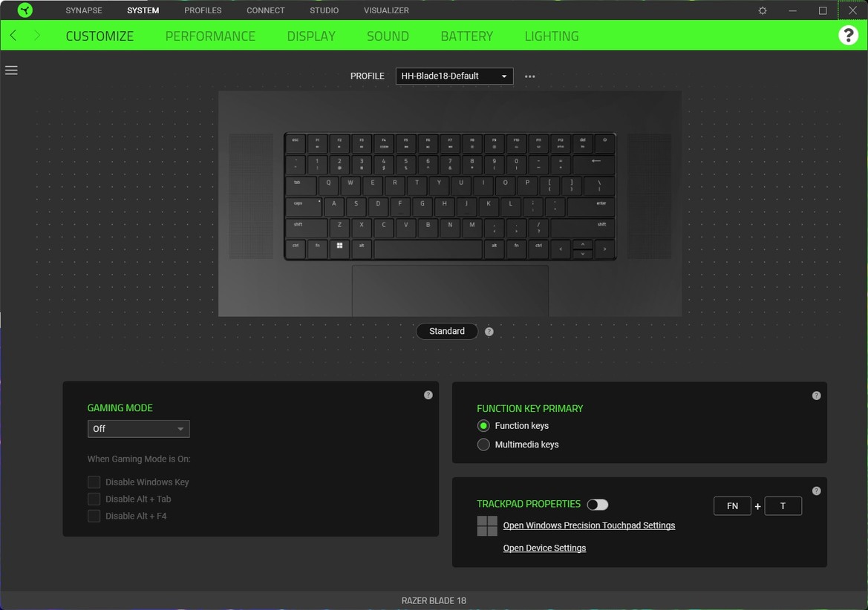The height and width of the screenshot is (610, 868).
Task: Open the PROFILES tab
Action: point(203,10)
